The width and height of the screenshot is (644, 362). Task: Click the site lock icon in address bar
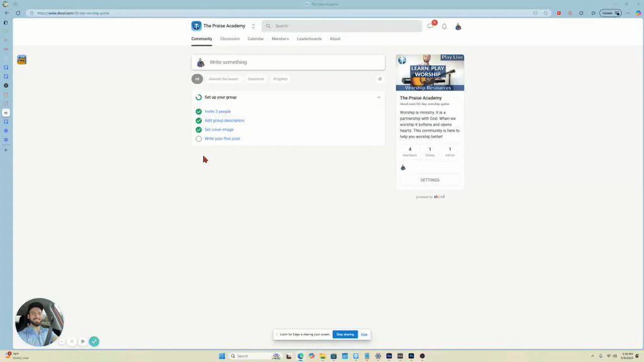coord(31,13)
